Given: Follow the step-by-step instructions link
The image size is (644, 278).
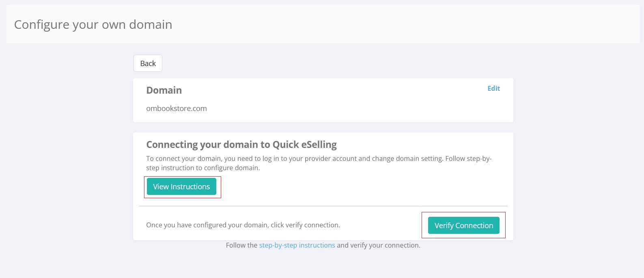Looking at the screenshot, I should point(297,245).
